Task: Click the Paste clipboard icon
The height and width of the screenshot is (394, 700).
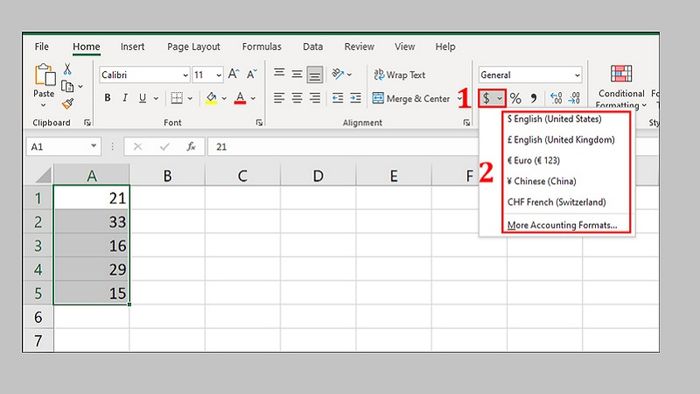Action: point(44,75)
